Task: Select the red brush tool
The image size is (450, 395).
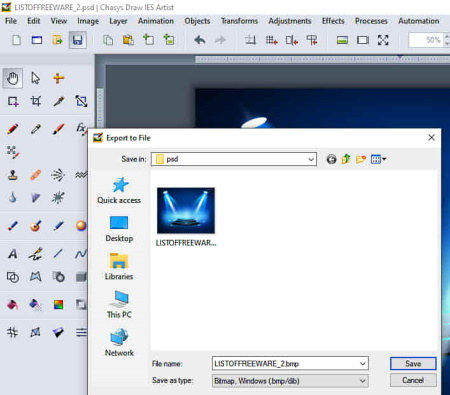Action: click(58, 129)
